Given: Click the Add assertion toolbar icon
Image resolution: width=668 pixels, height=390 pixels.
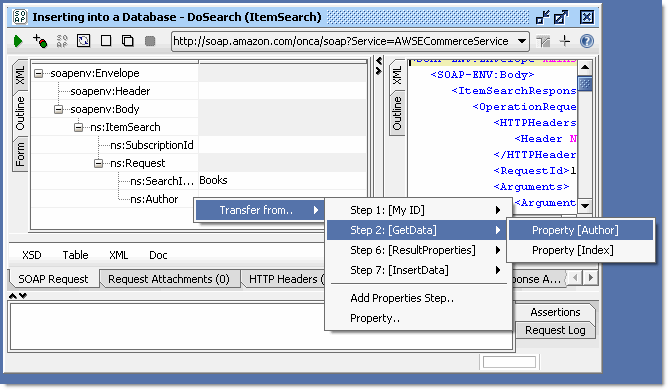Looking at the screenshot, I should click(40, 41).
